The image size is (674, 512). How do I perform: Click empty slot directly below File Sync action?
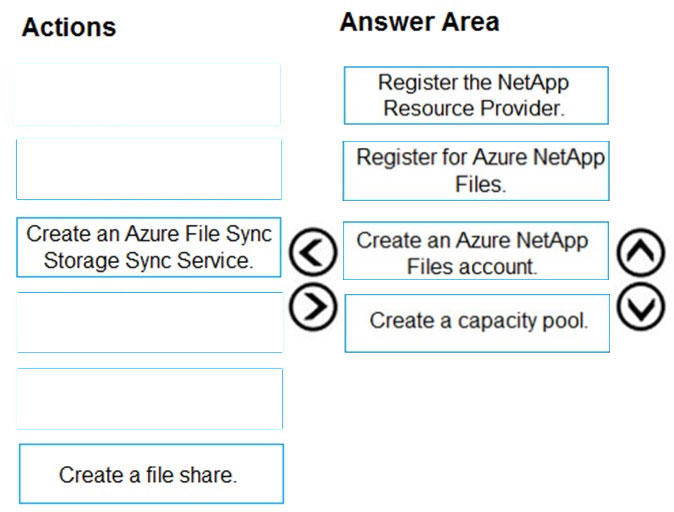click(150, 322)
